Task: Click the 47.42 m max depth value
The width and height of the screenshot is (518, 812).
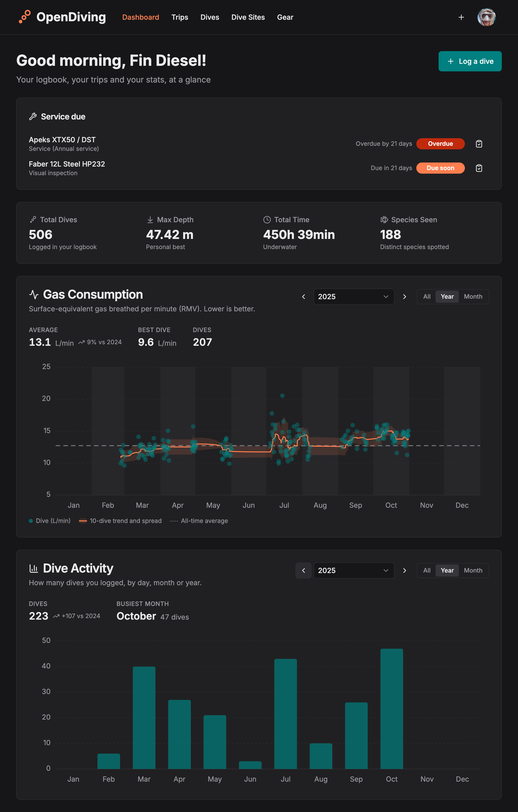Action: tap(169, 235)
